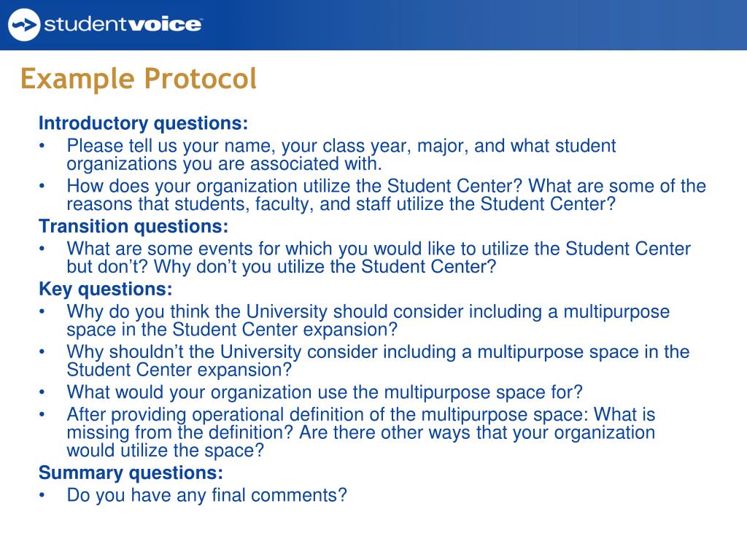Click the StudentVoice round logo icon
747x560 pixels.
(24, 24)
